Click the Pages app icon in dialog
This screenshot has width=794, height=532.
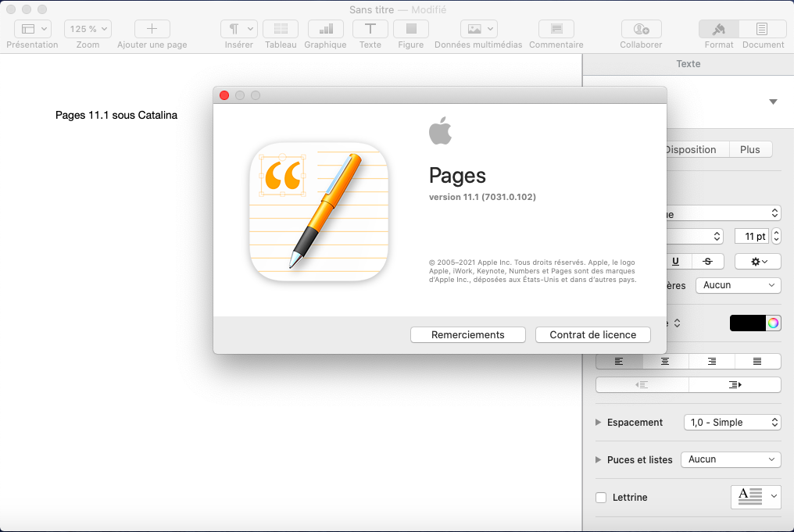click(x=319, y=212)
